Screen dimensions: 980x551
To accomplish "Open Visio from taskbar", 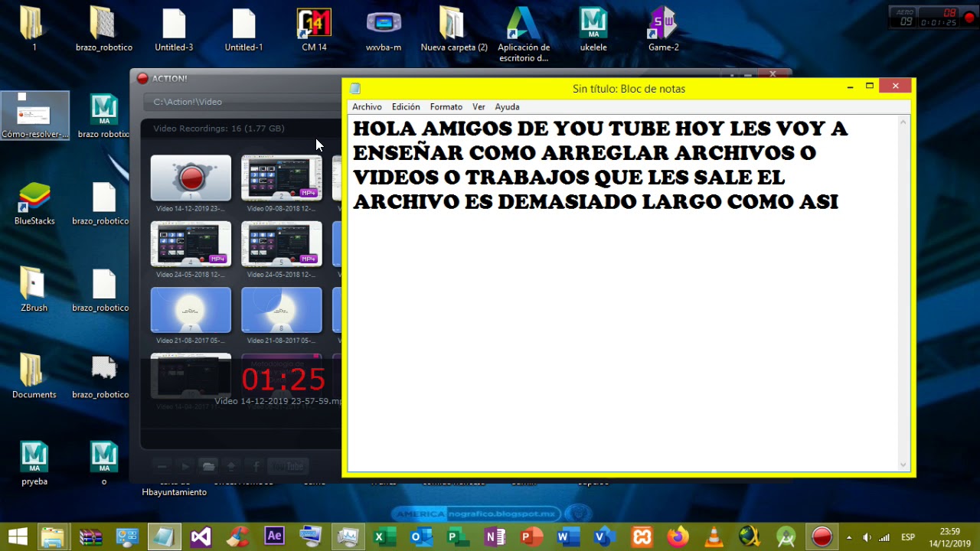I will [x=604, y=536].
